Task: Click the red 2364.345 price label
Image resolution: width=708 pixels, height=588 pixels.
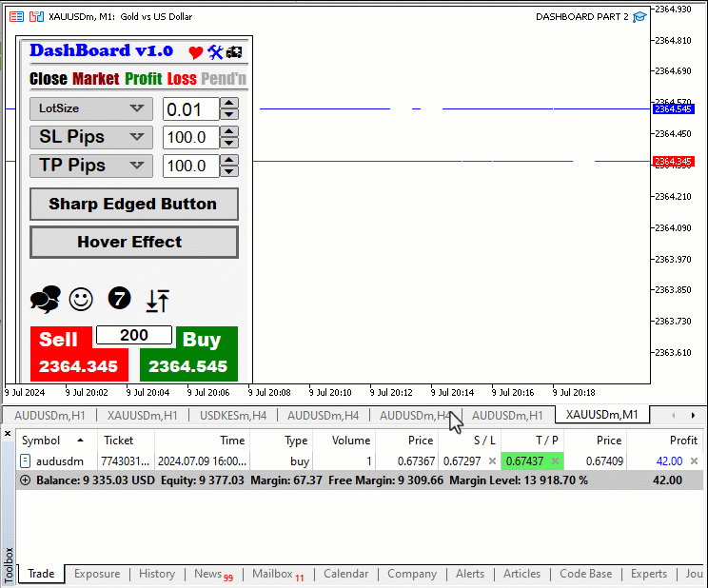Action: click(x=673, y=161)
